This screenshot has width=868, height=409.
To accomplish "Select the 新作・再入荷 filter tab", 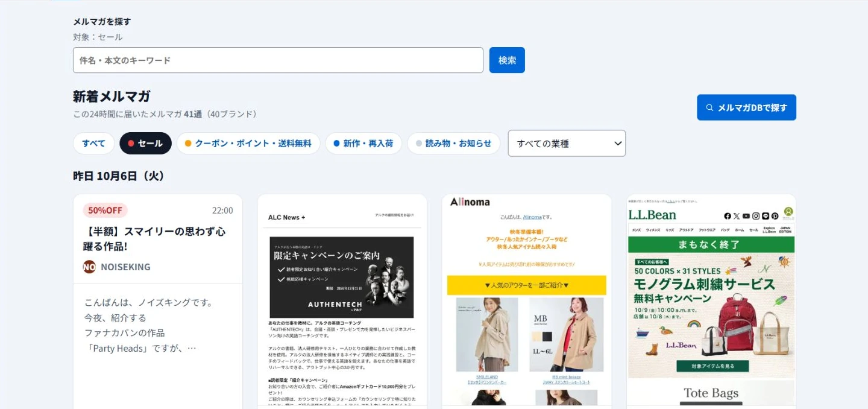I will point(363,143).
